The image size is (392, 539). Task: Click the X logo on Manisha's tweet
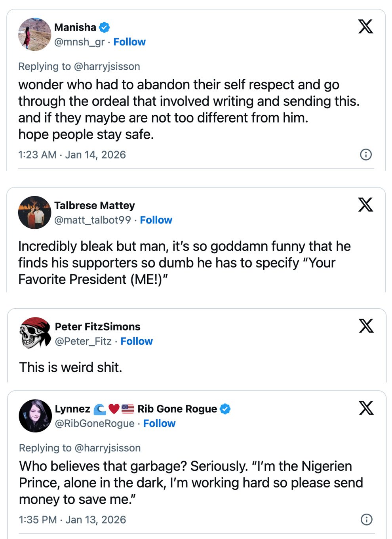pos(365,27)
